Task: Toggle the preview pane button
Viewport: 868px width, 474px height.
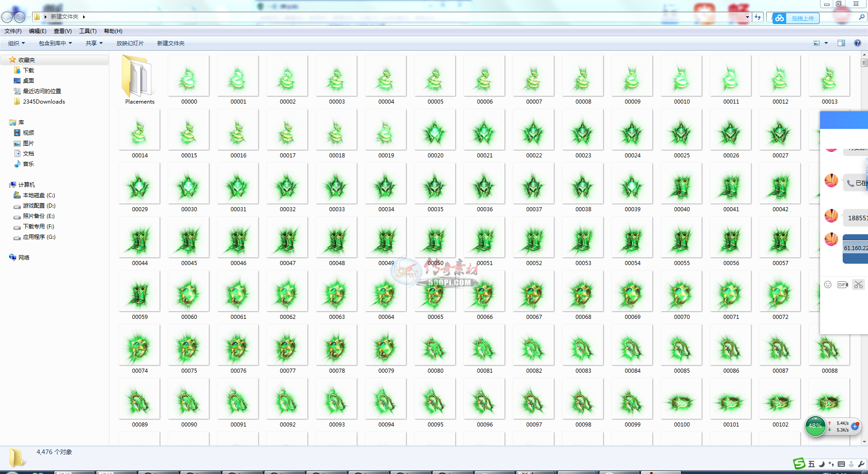Action: 841,43
